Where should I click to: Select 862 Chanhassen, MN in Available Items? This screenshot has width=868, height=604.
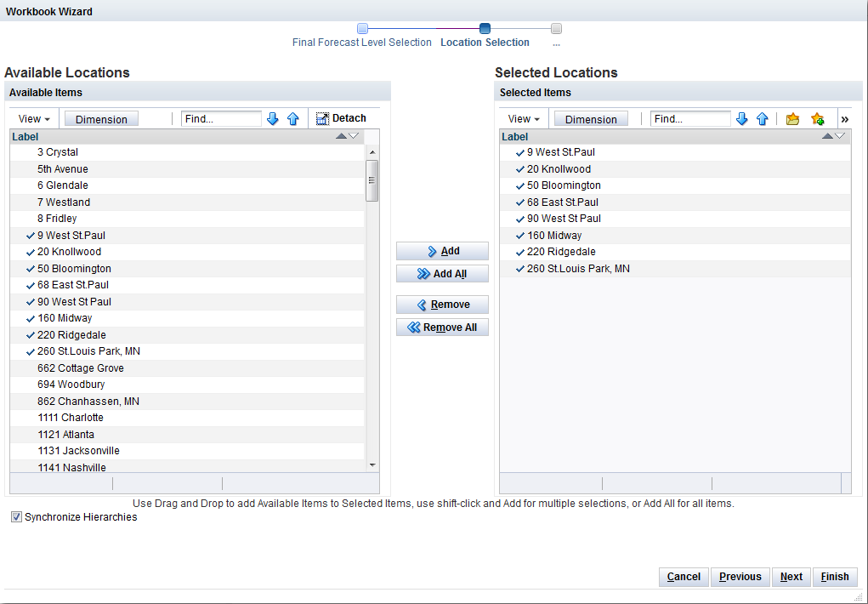click(x=187, y=402)
